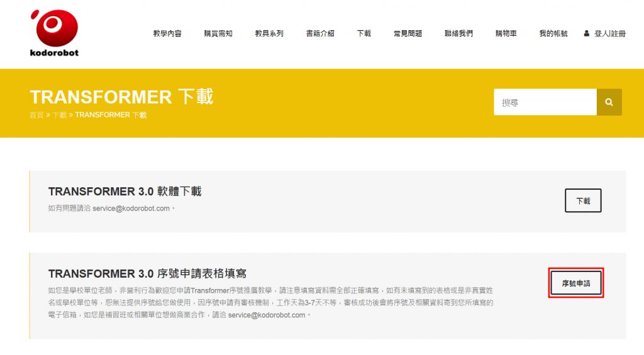Open the 聯絡我們 menu item

458,33
